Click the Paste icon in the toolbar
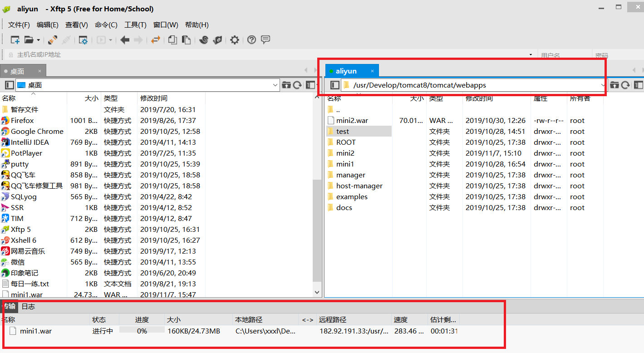 [x=186, y=40]
